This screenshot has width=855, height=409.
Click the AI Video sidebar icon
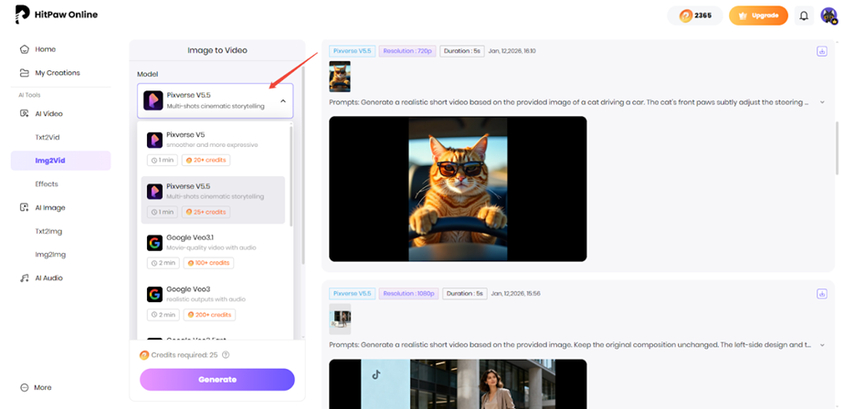tap(24, 113)
